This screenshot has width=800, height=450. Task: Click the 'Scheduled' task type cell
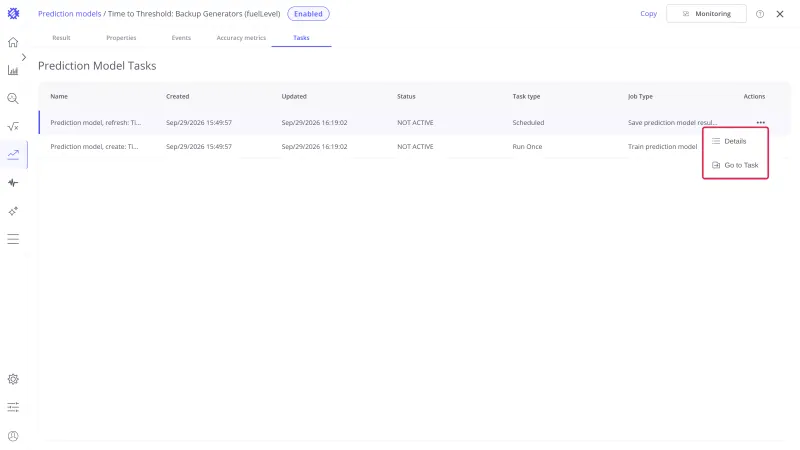[528, 122]
